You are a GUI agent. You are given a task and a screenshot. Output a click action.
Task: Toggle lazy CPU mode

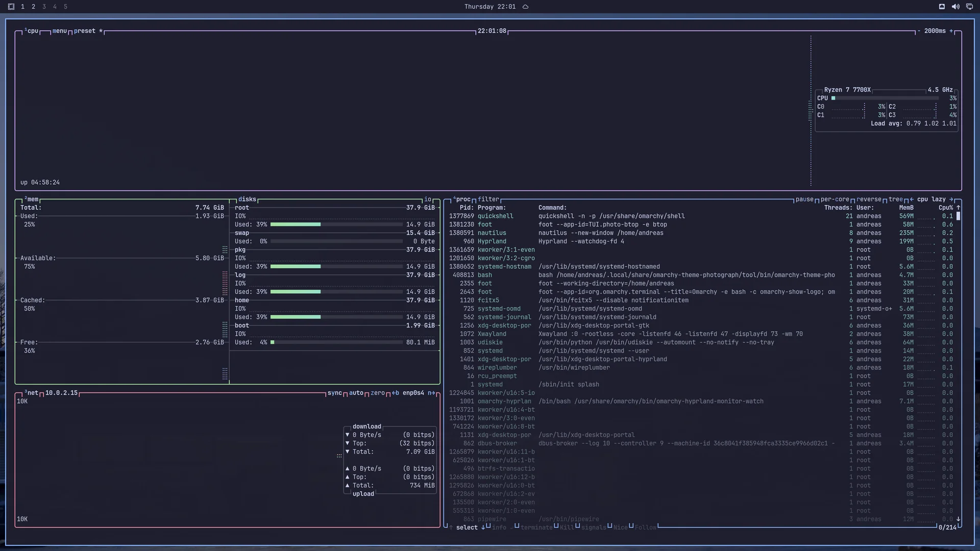point(939,199)
